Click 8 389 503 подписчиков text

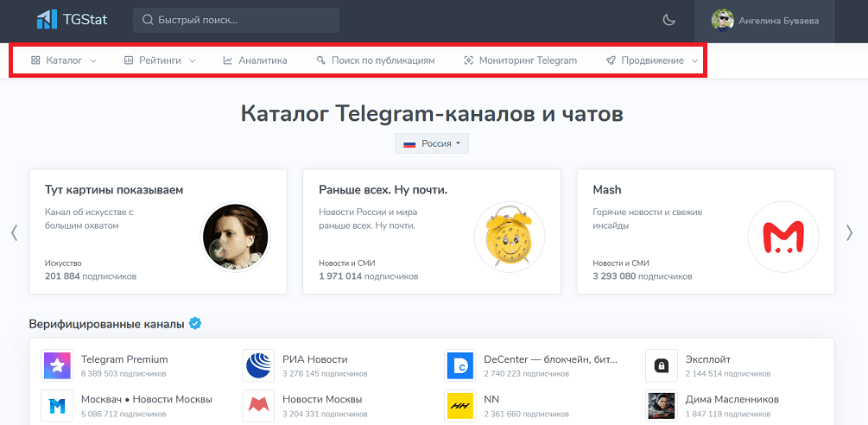pyautogui.click(x=124, y=374)
